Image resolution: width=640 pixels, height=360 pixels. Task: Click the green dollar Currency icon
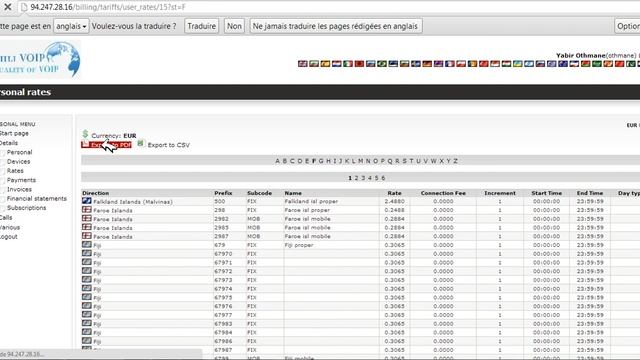click(85, 134)
